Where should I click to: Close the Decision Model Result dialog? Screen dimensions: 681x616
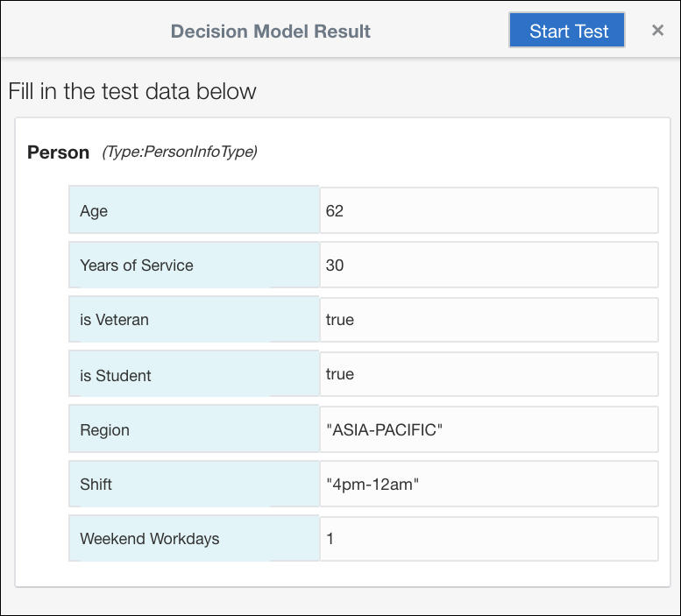657,31
